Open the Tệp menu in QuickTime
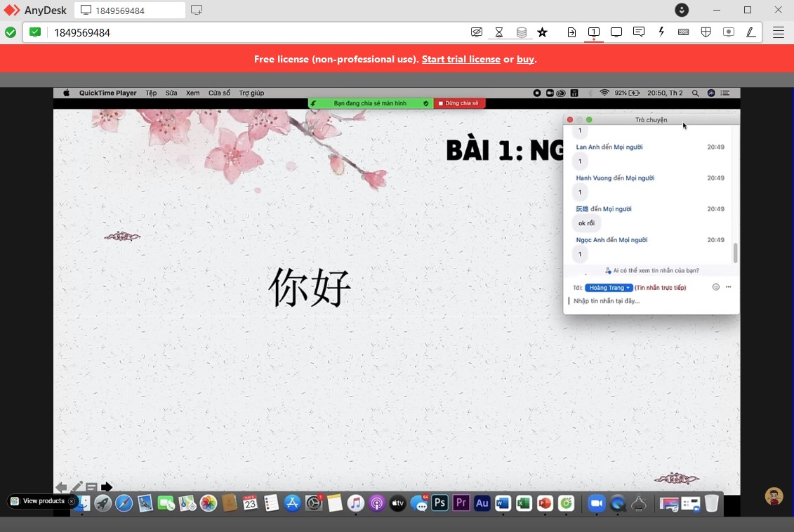 click(151, 93)
